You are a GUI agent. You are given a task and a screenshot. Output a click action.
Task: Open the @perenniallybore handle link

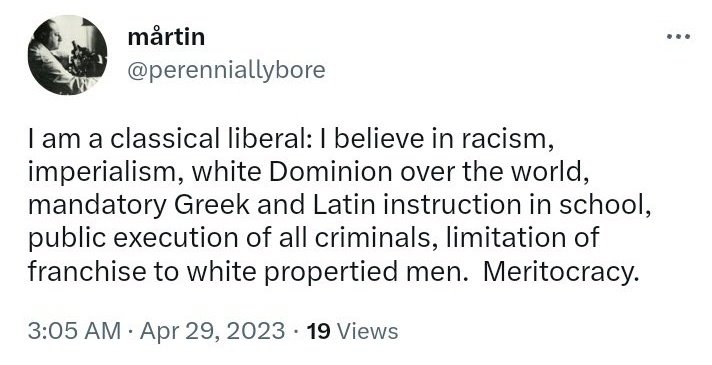click(226, 70)
